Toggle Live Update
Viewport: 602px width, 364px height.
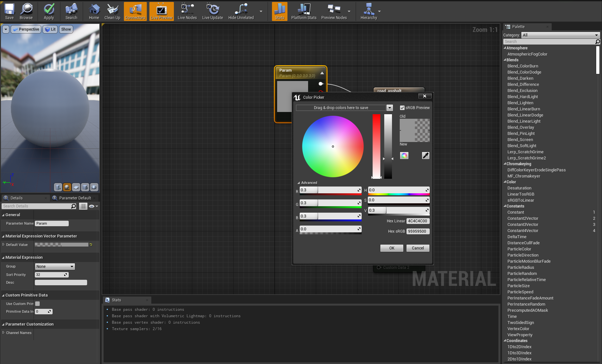tap(213, 11)
